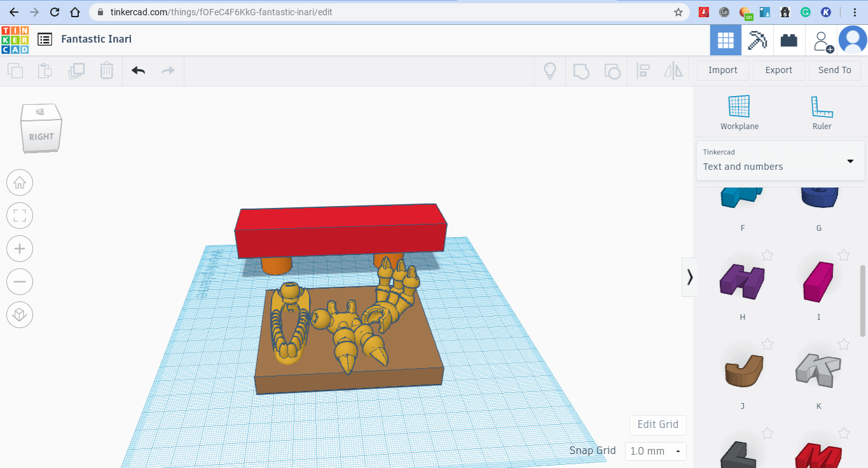Switch to Bricks view

pyautogui.click(x=789, y=39)
